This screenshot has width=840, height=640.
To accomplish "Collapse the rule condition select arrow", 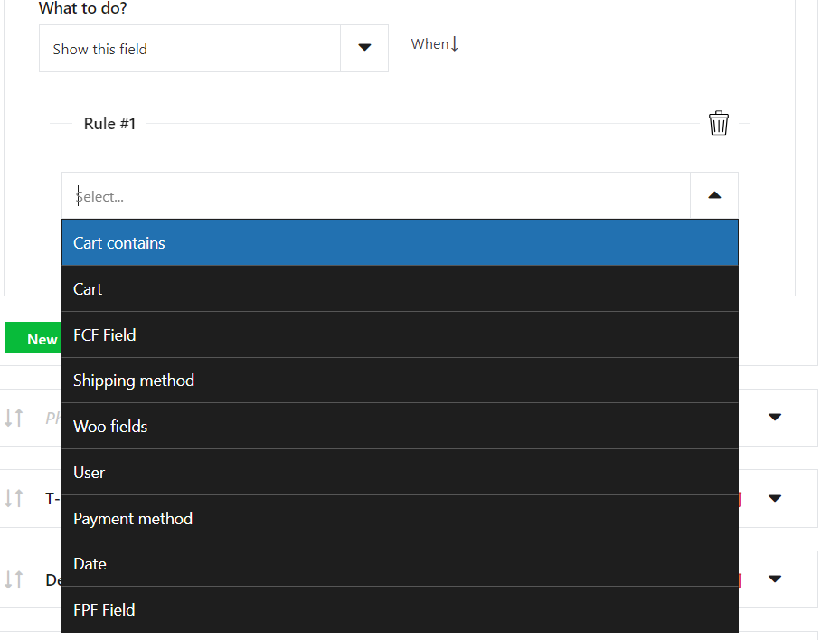I will [x=714, y=195].
